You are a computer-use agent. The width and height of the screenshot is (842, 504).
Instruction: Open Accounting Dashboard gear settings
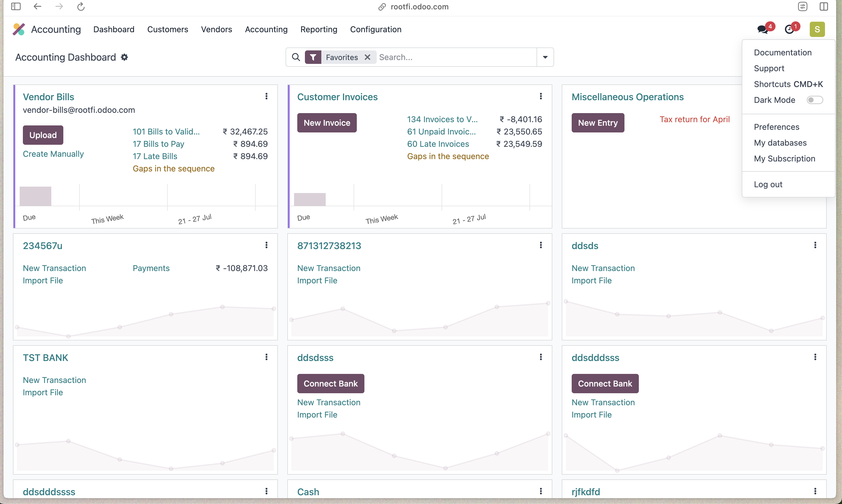(x=124, y=57)
